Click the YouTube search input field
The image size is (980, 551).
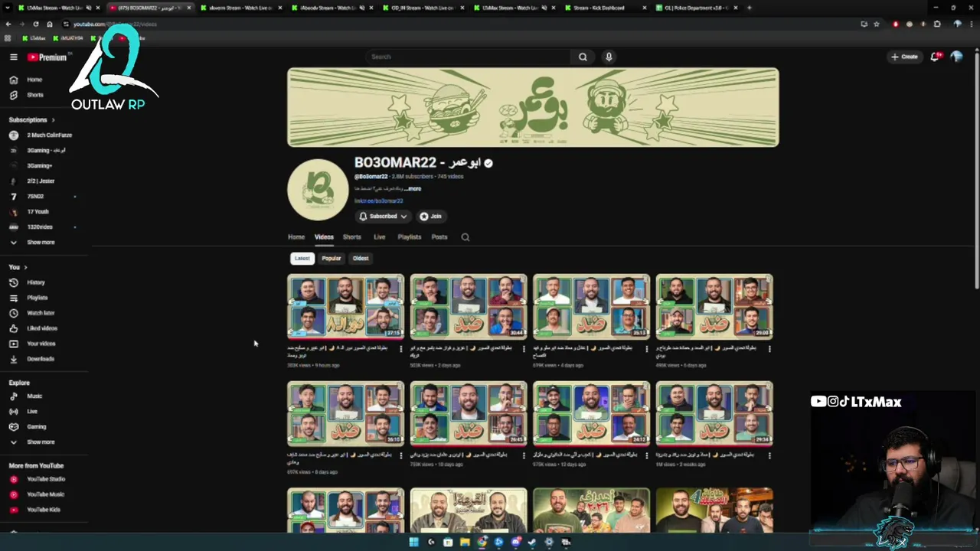pyautogui.click(x=467, y=57)
